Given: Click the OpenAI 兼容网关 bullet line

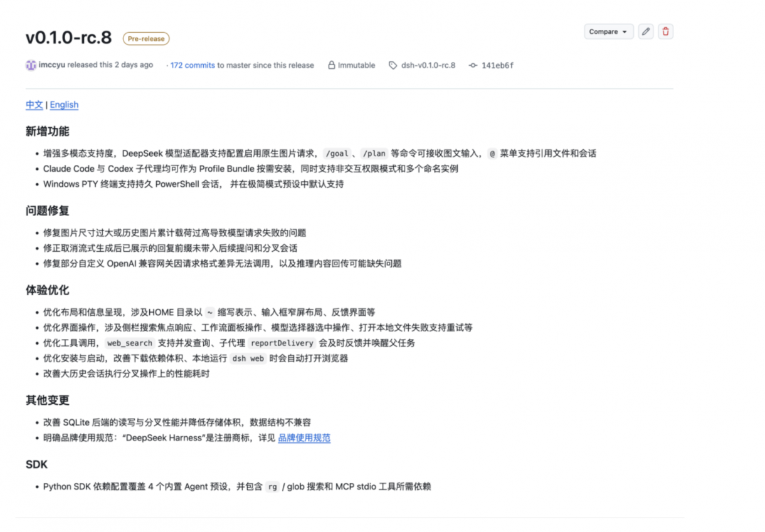Looking at the screenshot, I should [222, 264].
